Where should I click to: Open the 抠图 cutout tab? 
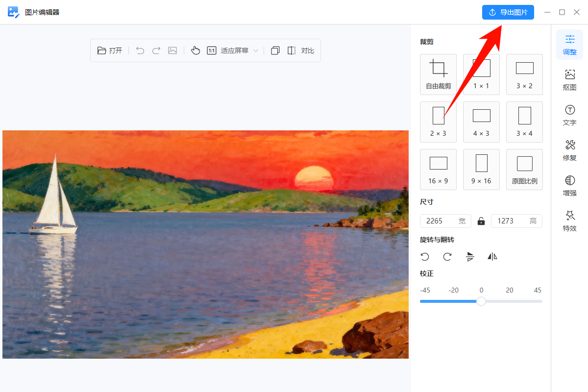point(569,80)
